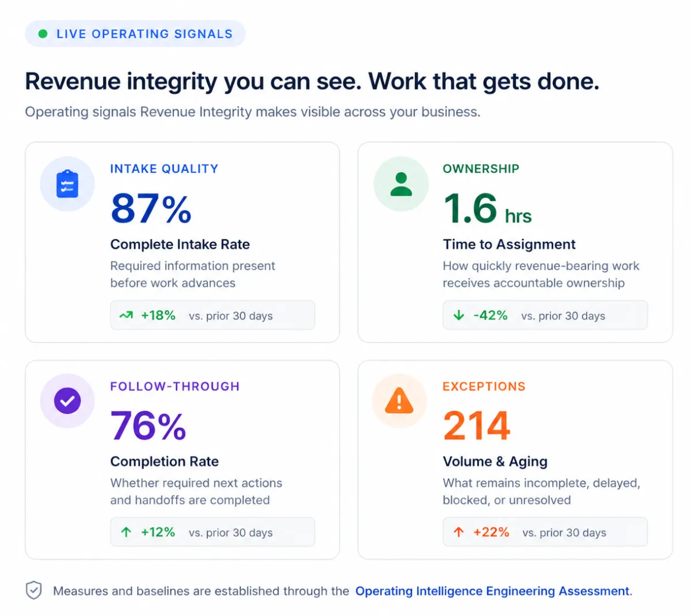This screenshot has height=616, width=691.
Task: Click the green down arrow beside -42%
Action: (459, 315)
